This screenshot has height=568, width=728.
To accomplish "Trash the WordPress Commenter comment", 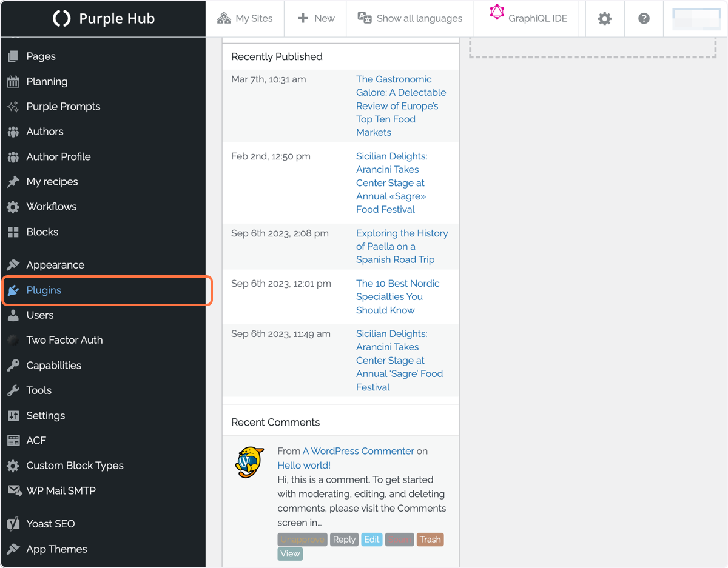I will [x=430, y=540].
